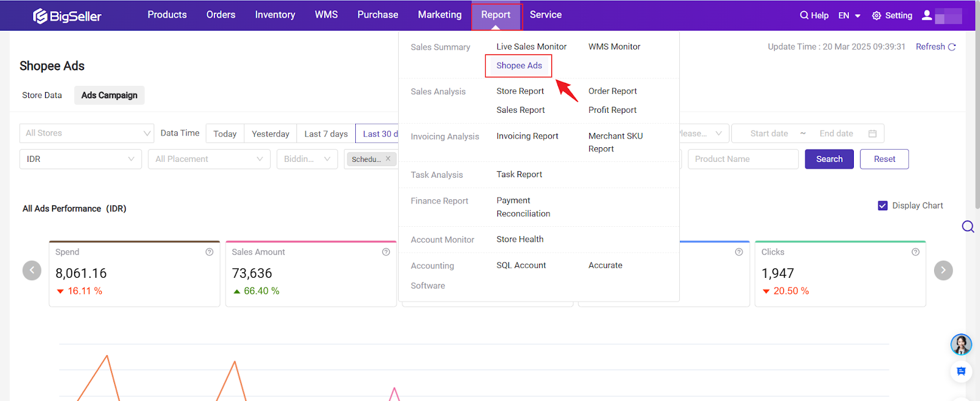Image resolution: width=980 pixels, height=401 pixels.
Task: Click the Clicks card help icon
Action: (x=915, y=252)
